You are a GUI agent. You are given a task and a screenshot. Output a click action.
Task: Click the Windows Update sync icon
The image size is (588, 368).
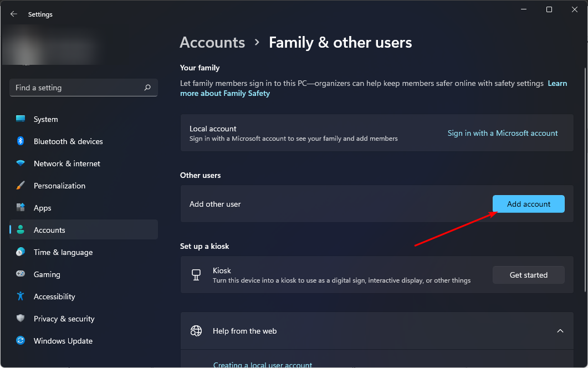tap(21, 341)
